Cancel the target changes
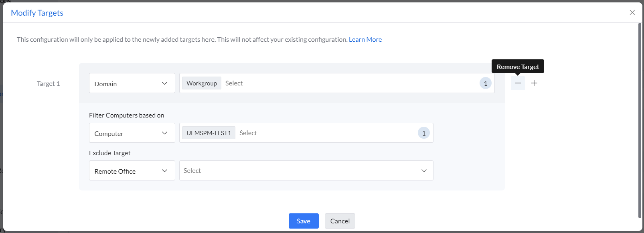Viewport: 644px width, 233px height. [340, 221]
